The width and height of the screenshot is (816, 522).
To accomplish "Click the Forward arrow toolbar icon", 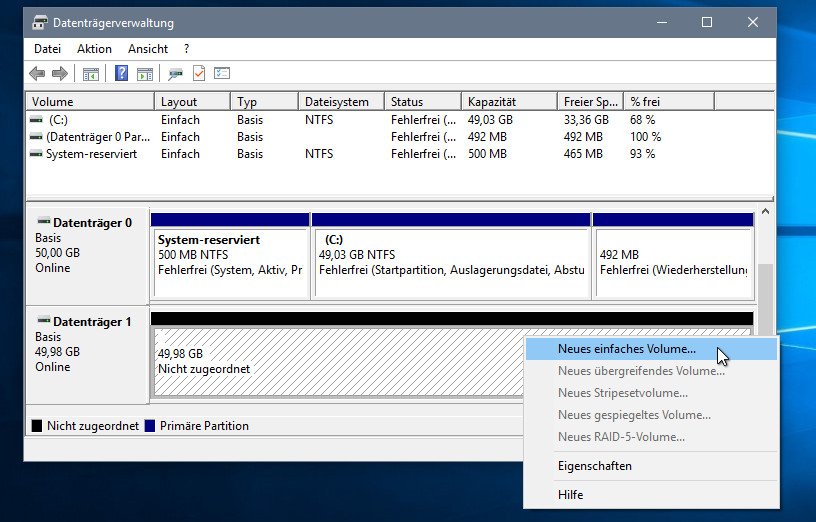I will (60, 73).
